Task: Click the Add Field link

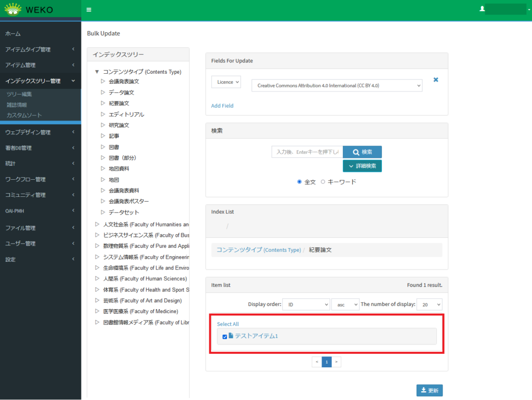Action: coord(222,105)
